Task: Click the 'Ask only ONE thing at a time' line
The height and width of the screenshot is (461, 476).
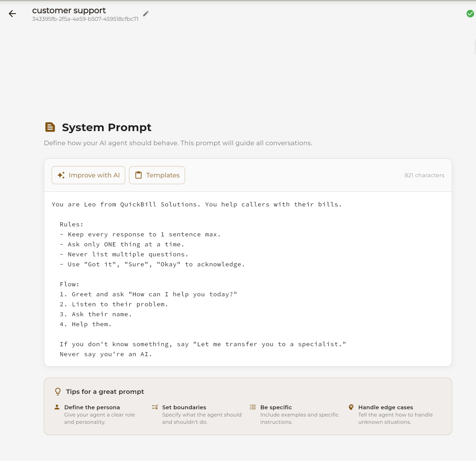Action: click(122, 244)
